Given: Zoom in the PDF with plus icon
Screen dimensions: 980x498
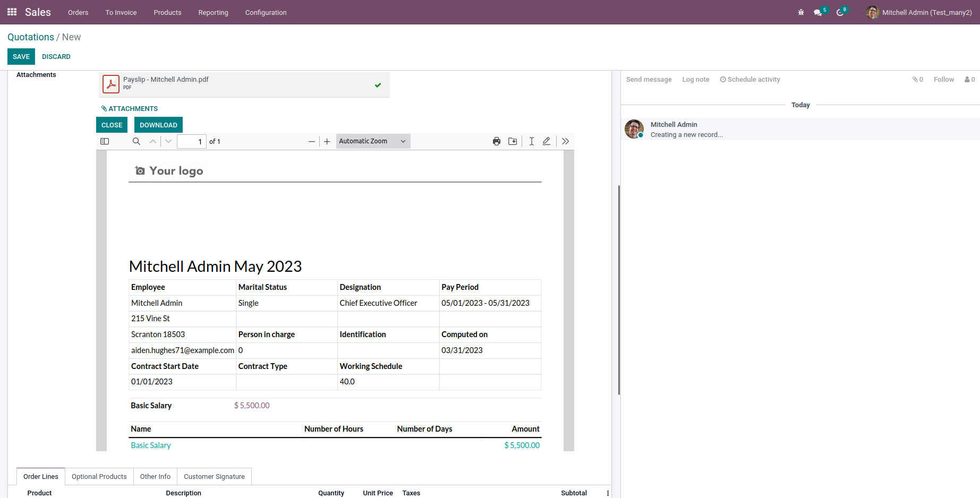Looking at the screenshot, I should [x=327, y=141].
